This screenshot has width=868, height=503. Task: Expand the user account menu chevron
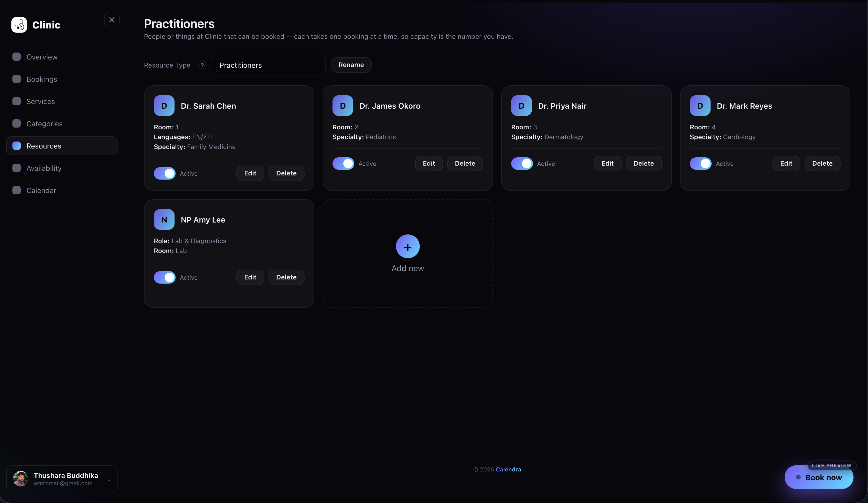coord(109,481)
